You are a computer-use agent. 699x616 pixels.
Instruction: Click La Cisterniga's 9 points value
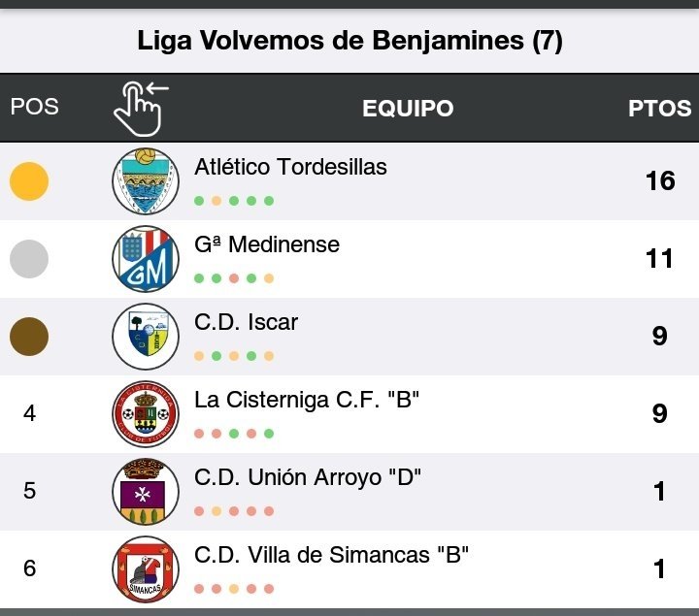659,414
